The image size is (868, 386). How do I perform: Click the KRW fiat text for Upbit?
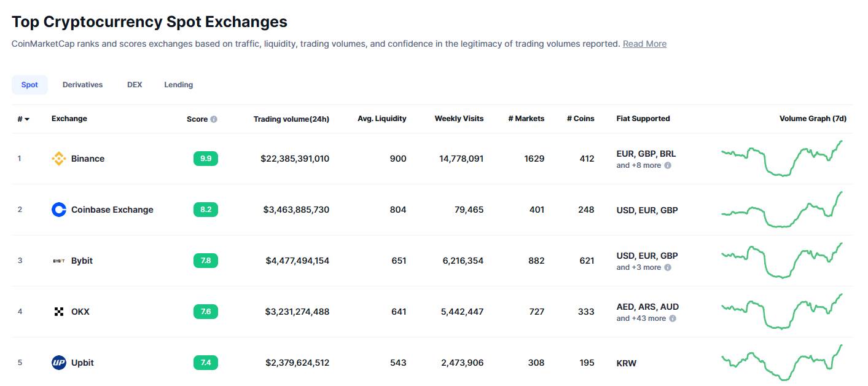click(627, 363)
